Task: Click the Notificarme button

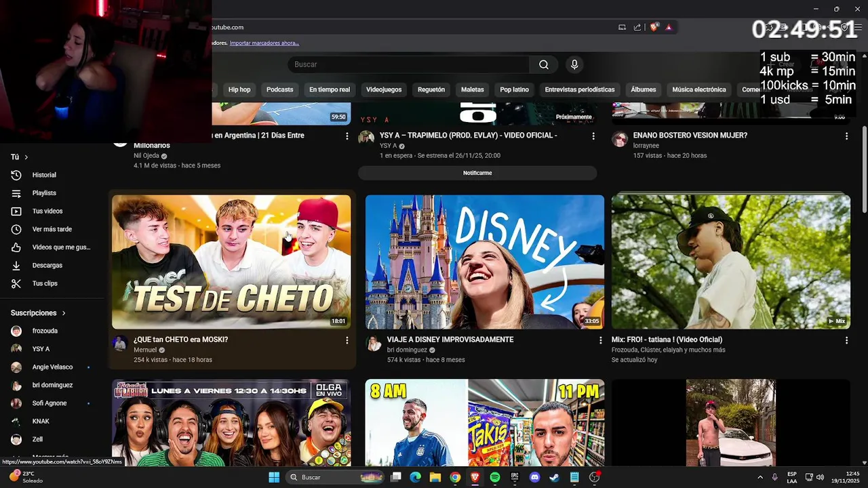Action: click(x=477, y=173)
